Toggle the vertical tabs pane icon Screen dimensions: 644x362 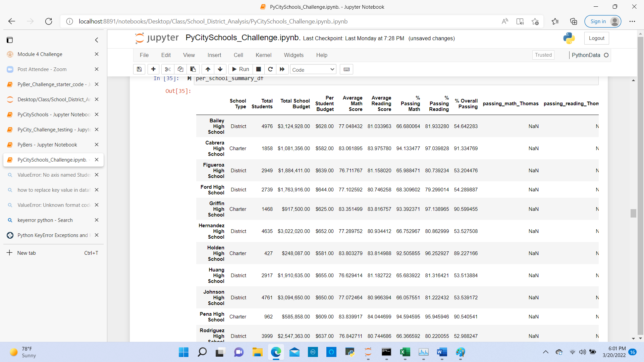click(10, 40)
